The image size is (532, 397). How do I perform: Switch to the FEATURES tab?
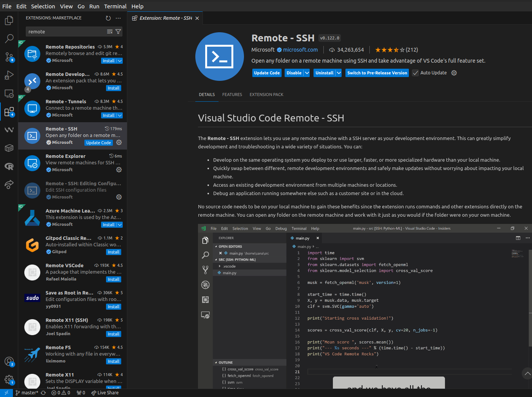click(x=232, y=95)
